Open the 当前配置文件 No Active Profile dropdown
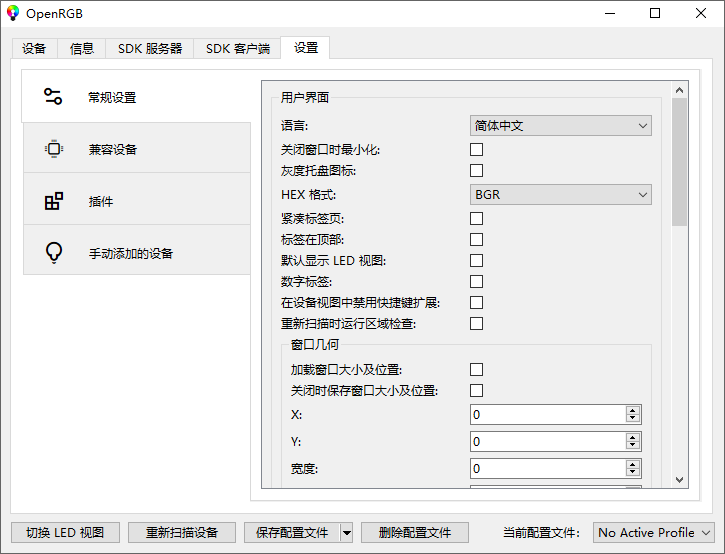This screenshot has width=725, height=554. pos(654,533)
